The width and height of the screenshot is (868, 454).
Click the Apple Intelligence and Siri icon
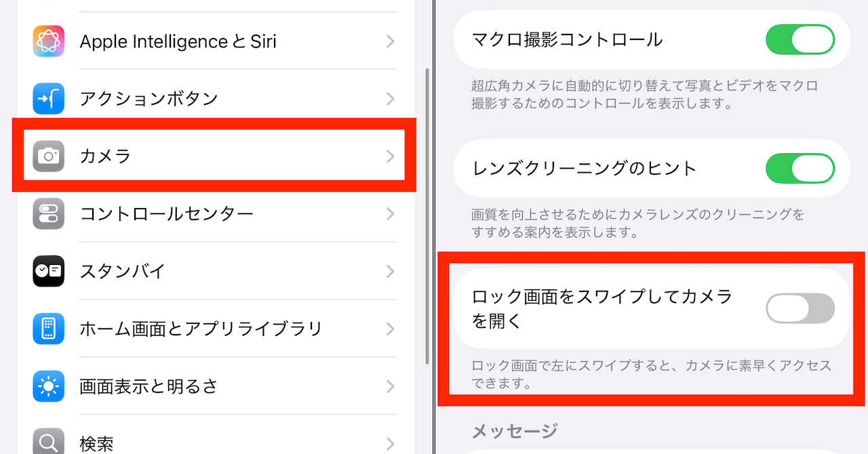(x=49, y=41)
